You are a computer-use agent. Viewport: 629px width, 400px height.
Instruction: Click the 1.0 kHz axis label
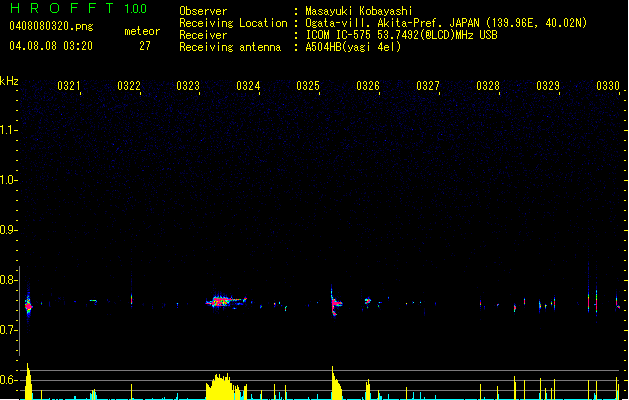[x=8, y=180]
